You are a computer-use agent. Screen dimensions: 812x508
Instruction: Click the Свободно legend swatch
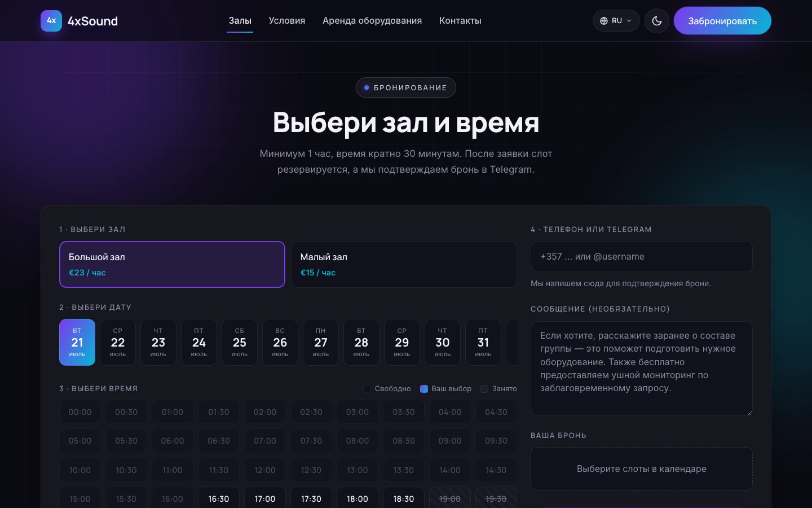(x=367, y=389)
